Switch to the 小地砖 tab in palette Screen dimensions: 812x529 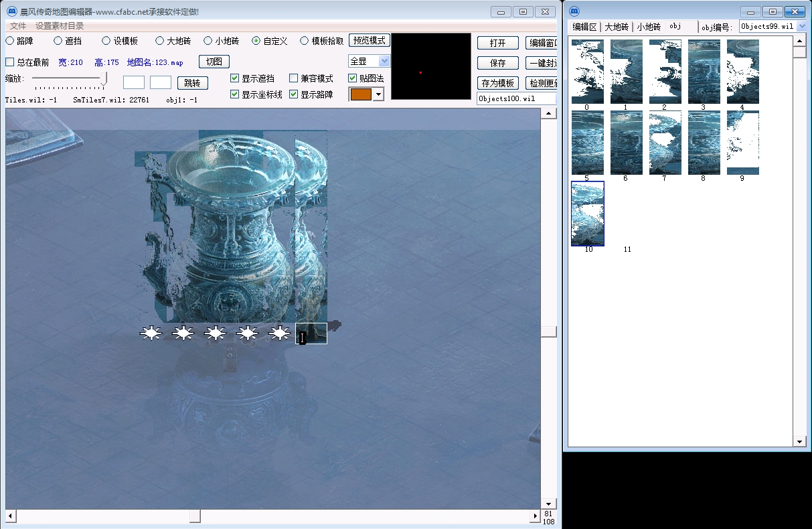649,27
